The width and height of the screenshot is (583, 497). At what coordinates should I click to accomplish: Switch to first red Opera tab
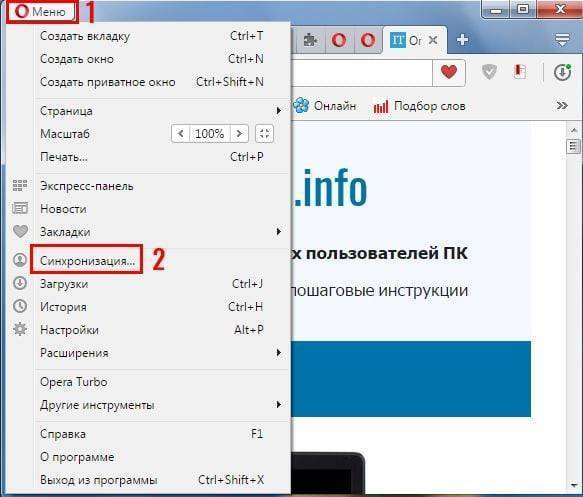pyautogui.click(x=339, y=40)
